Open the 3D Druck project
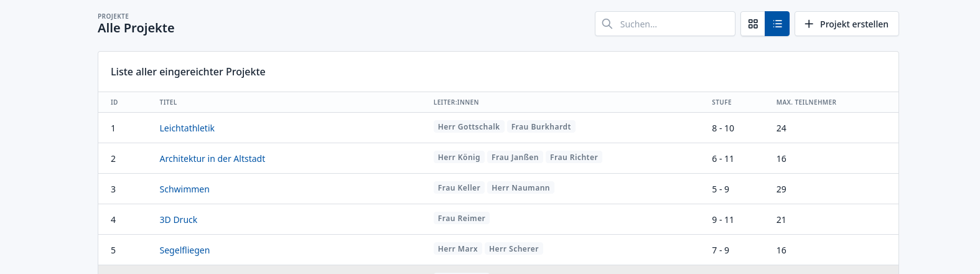This screenshot has width=980, height=274. 178,220
